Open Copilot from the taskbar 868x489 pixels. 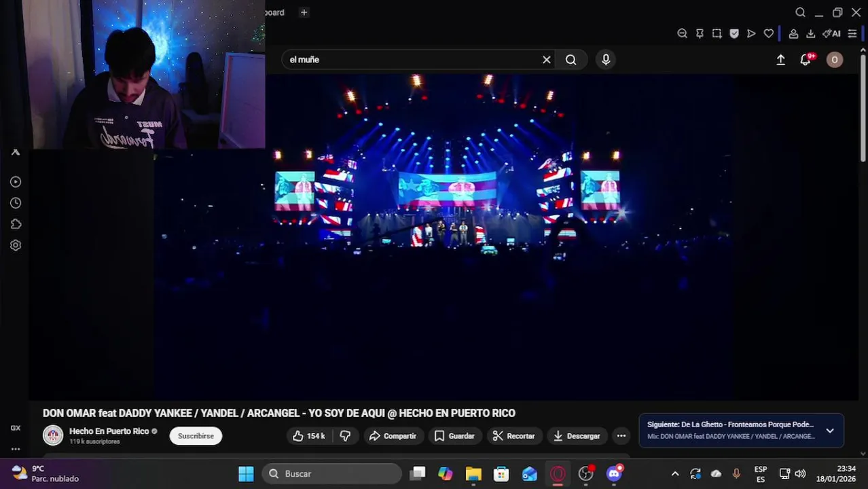[x=446, y=473]
